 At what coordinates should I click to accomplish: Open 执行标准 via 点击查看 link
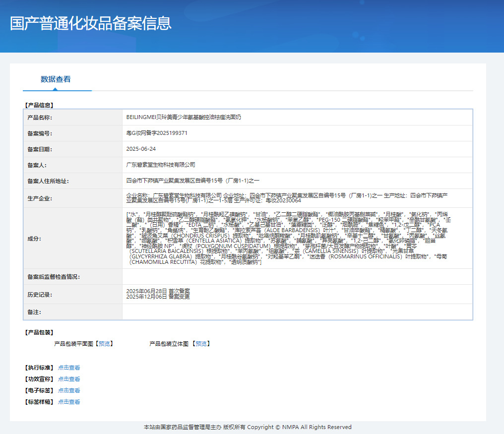click(69, 367)
